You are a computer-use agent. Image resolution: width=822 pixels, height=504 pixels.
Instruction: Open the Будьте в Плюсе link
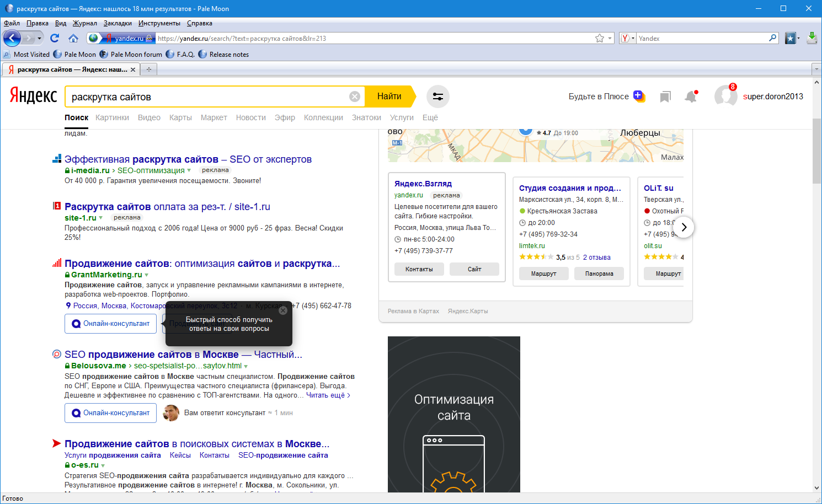click(599, 96)
